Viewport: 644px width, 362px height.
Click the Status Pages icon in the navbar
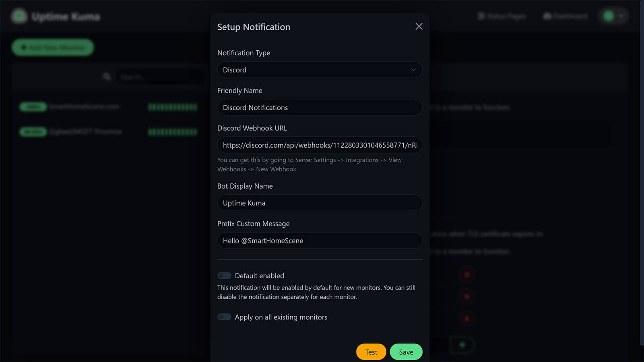(480, 16)
